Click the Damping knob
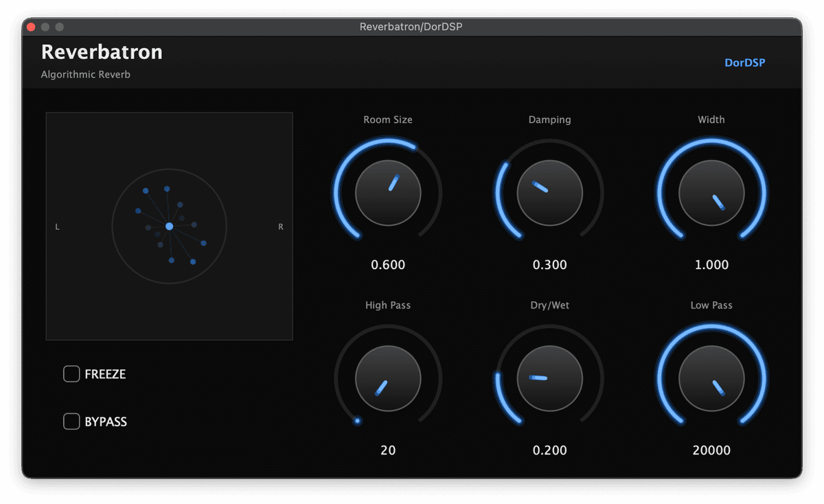 (549, 192)
